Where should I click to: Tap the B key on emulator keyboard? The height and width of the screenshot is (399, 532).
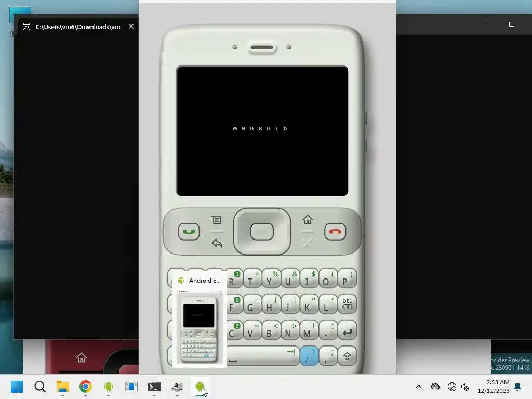(x=271, y=330)
